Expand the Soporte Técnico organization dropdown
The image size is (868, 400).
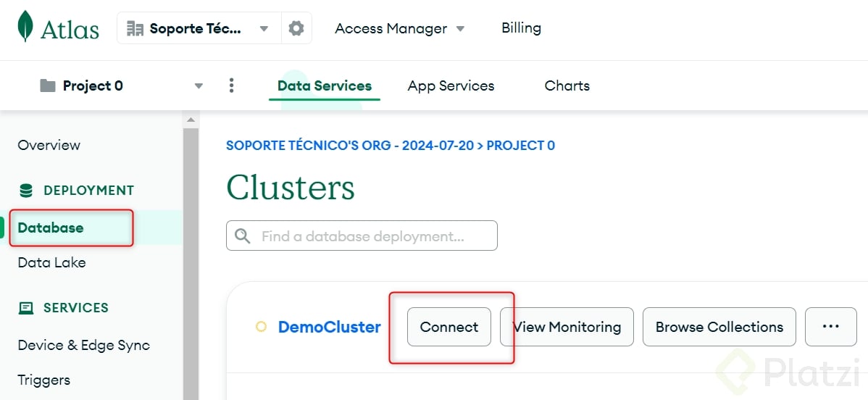point(264,28)
